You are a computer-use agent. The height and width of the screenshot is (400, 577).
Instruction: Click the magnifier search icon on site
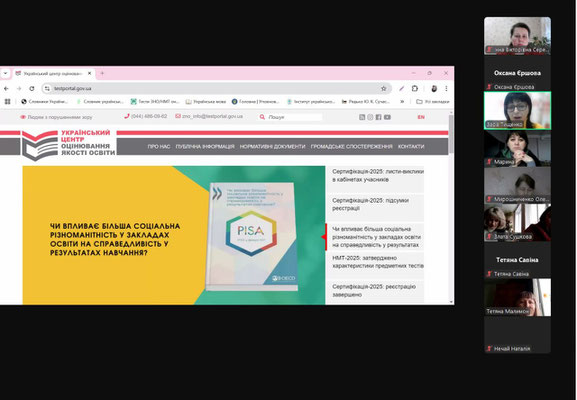tap(262, 117)
